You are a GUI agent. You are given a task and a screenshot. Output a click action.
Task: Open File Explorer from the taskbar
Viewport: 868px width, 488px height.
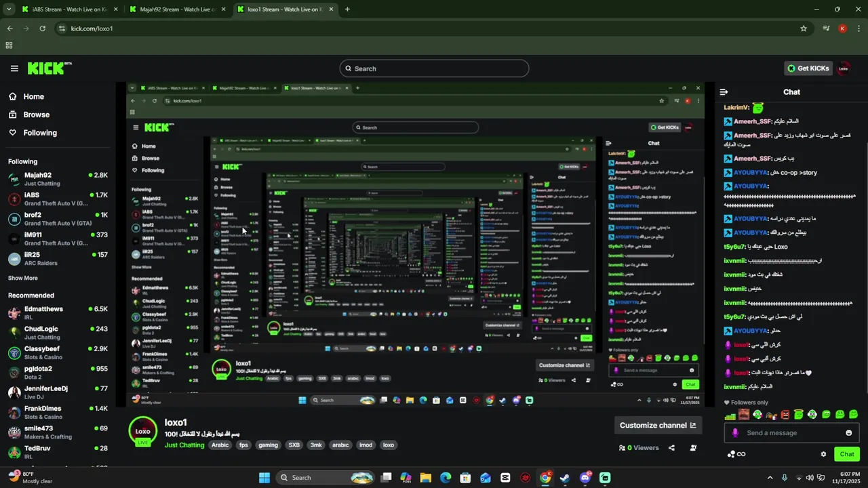coord(425,478)
